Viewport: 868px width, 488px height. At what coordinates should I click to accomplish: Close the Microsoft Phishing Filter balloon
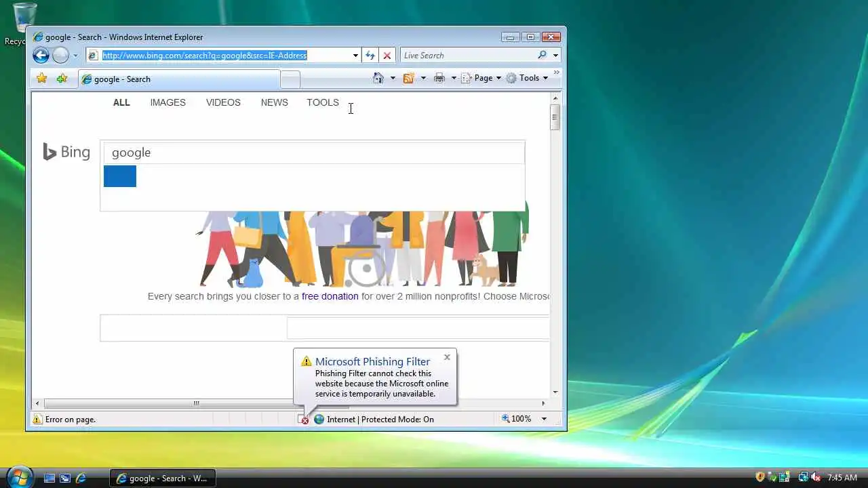pos(447,357)
